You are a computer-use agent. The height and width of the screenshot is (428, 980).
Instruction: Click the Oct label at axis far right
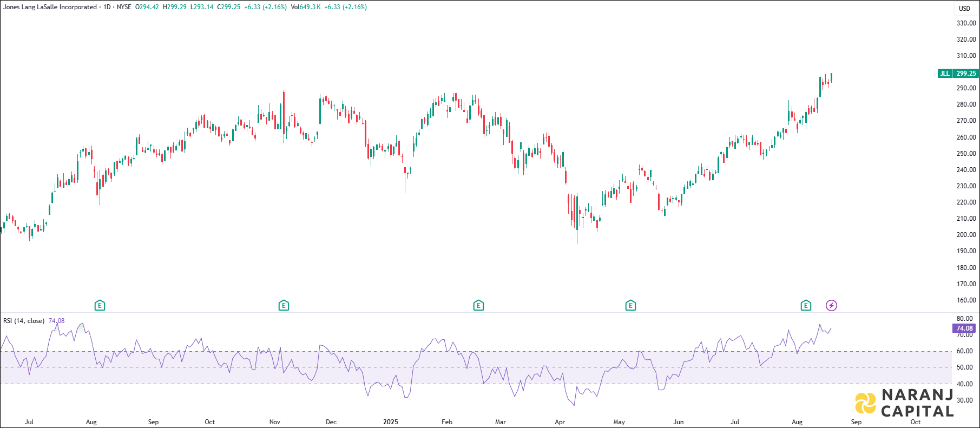[x=916, y=422]
